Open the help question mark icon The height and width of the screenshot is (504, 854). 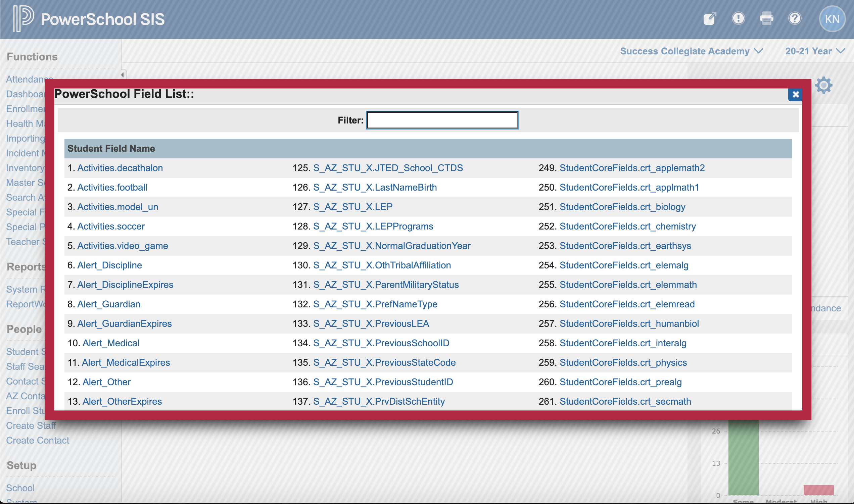(795, 18)
